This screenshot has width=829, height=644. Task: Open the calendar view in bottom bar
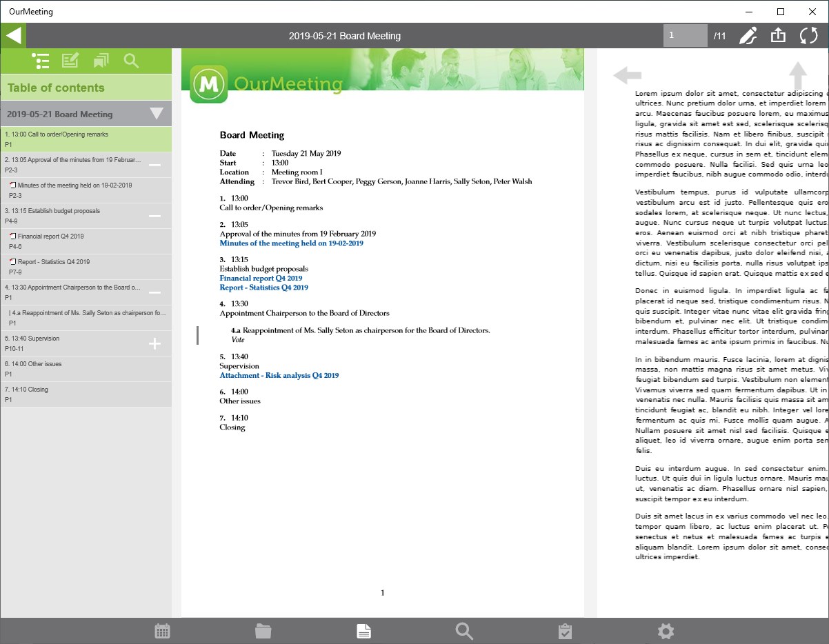point(163,631)
